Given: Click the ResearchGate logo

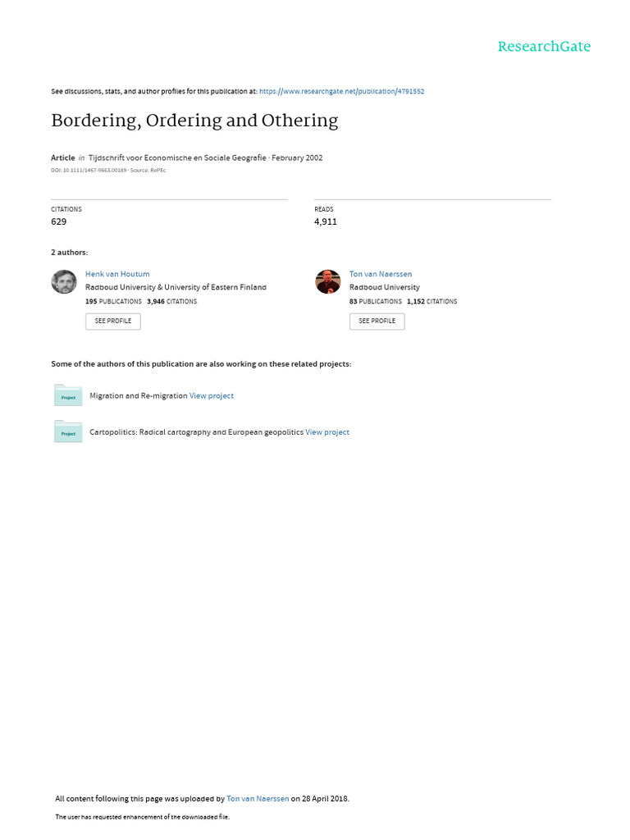Looking at the screenshot, I should (544, 47).
